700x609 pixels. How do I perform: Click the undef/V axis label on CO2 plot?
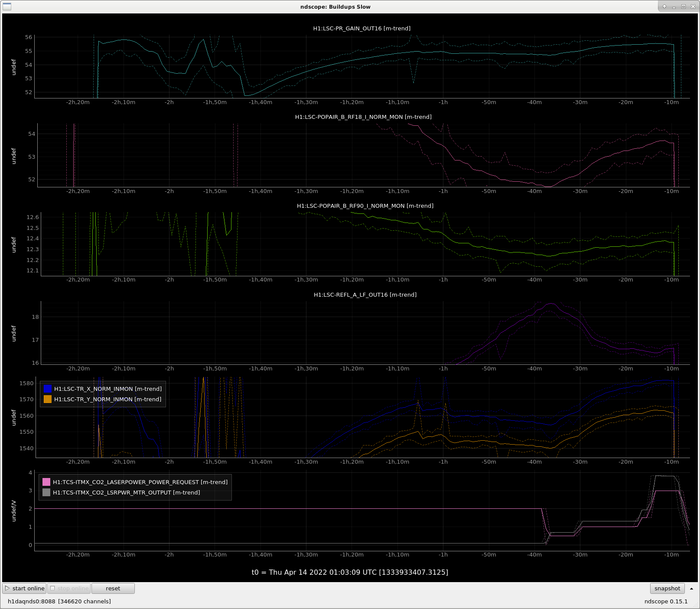click(x=13, y=511)
